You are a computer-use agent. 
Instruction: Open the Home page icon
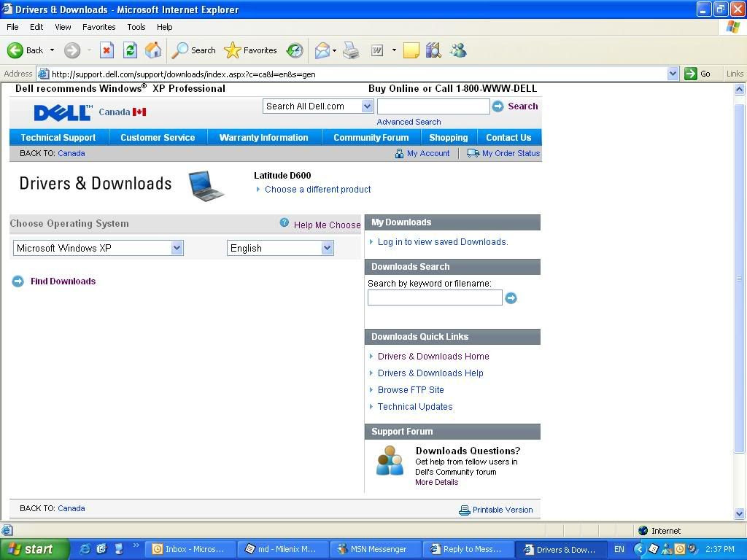153,50
